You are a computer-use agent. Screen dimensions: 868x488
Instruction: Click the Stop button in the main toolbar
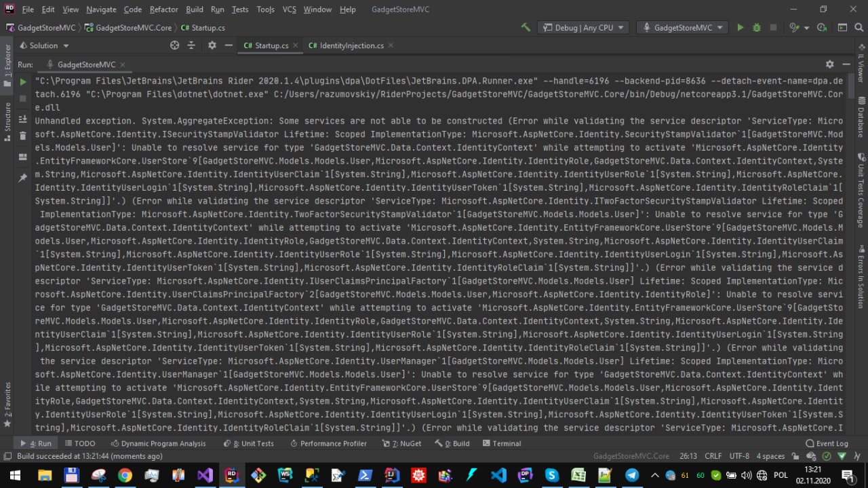click(x=774, y=28)
